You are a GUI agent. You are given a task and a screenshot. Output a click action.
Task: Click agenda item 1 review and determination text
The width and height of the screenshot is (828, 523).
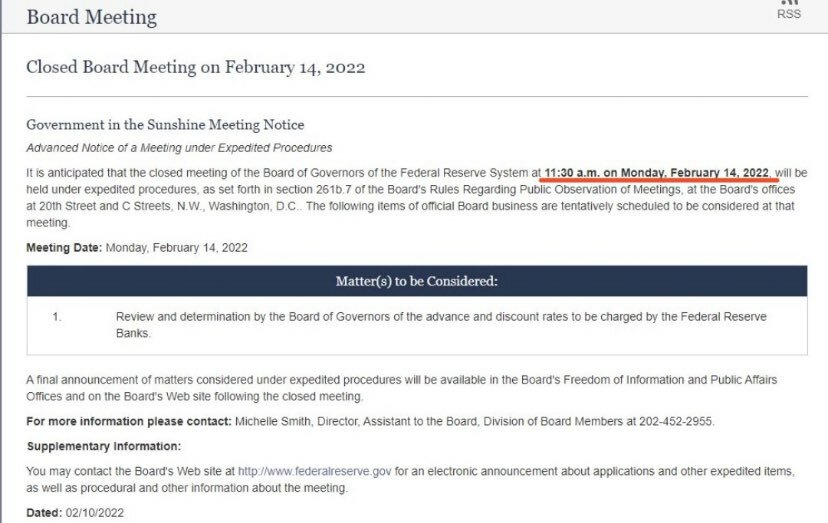[x=441, y=325]
